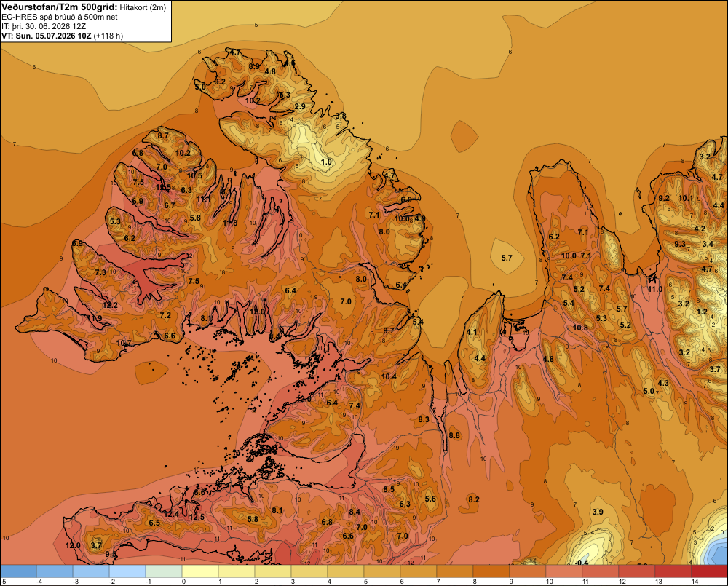Click the 3.9 temperature label
The image size is (728, 586).
(x=598, y=512)
